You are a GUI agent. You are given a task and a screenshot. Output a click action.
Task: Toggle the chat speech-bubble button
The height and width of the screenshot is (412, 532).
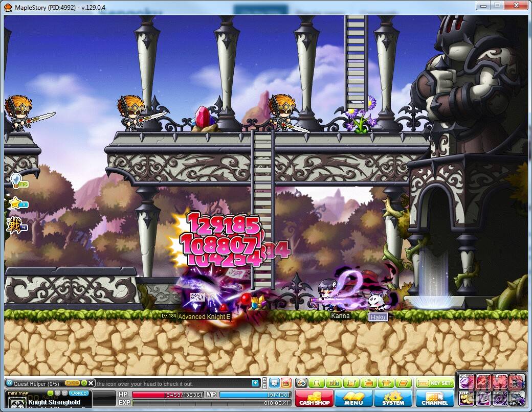[x=274, y=383]
